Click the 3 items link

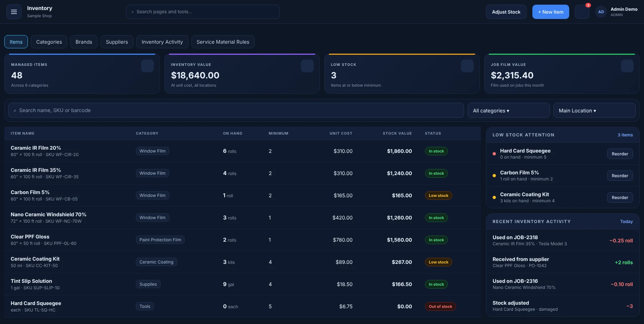[x=625, y=135]
